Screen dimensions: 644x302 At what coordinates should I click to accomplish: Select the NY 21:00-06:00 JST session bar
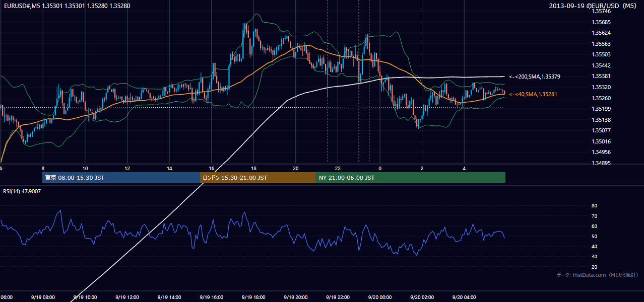411,178
